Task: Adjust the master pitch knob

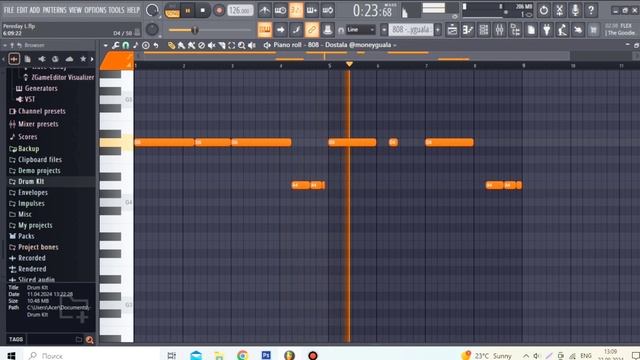Action: pos(152,29)
